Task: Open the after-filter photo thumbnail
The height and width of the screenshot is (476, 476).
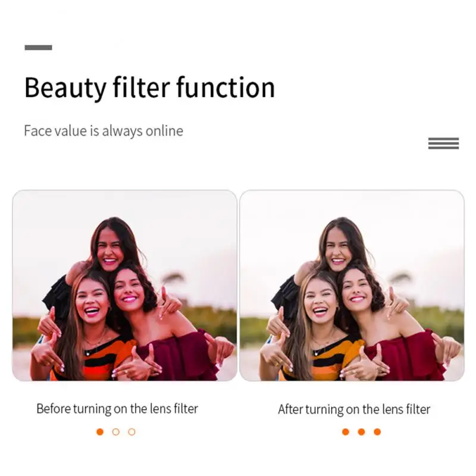Action: (x=352, y=286)
